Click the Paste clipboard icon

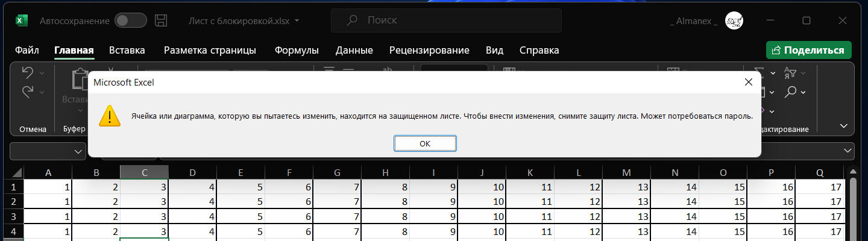tap(80, 80)
